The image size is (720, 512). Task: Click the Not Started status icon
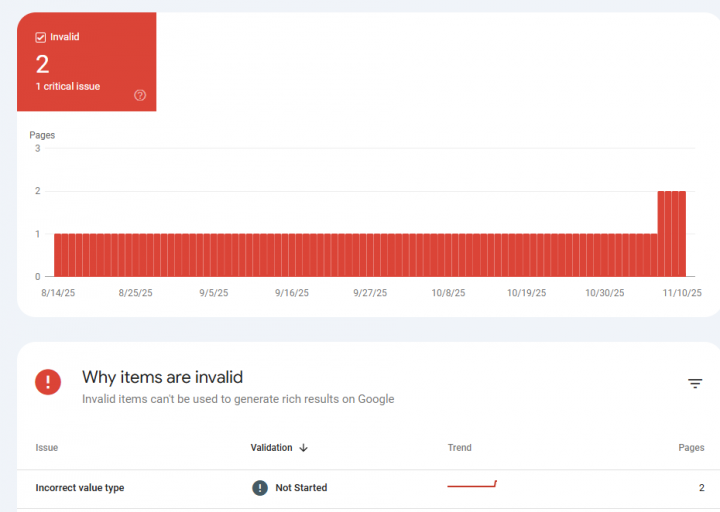click(260, 488)
